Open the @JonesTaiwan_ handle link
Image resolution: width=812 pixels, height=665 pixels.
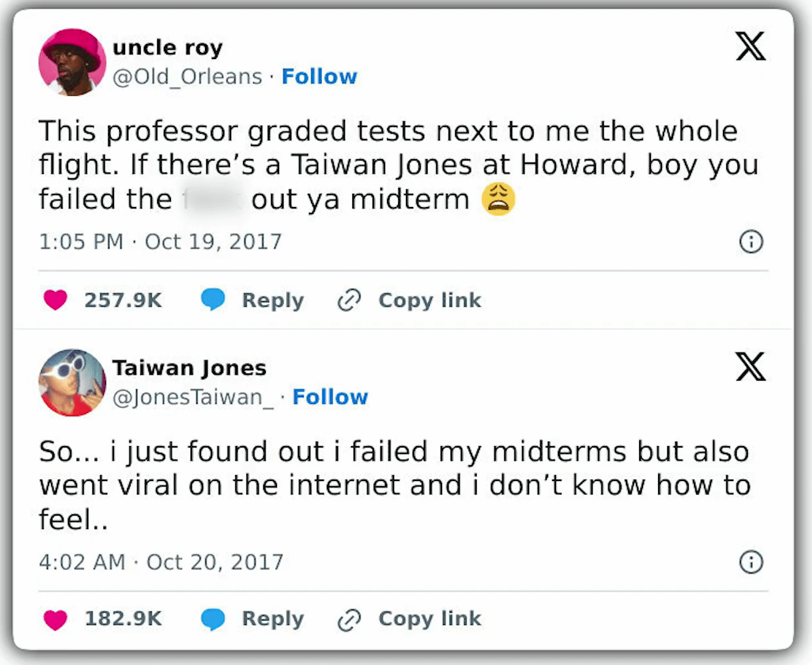193,397
